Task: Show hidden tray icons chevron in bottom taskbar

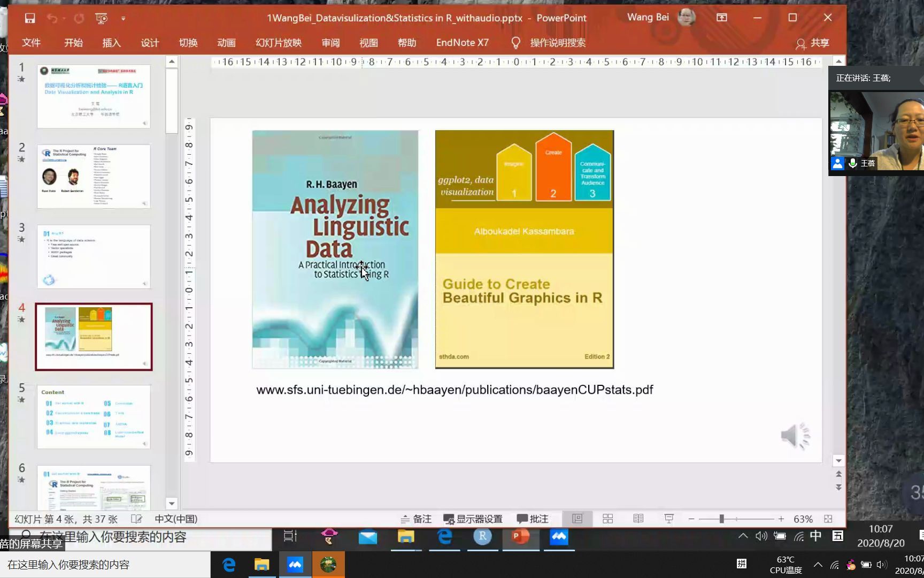Action: (818, 565)
